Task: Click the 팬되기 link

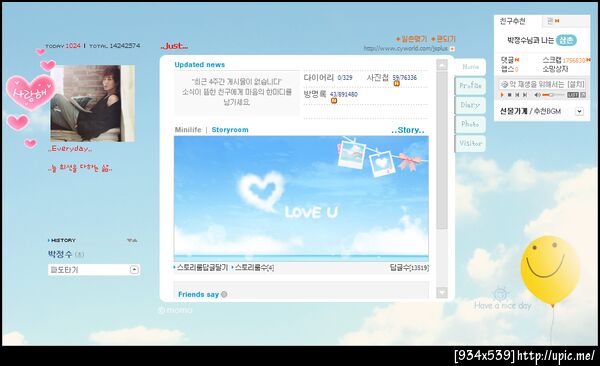Action: [x=443, y=39]
